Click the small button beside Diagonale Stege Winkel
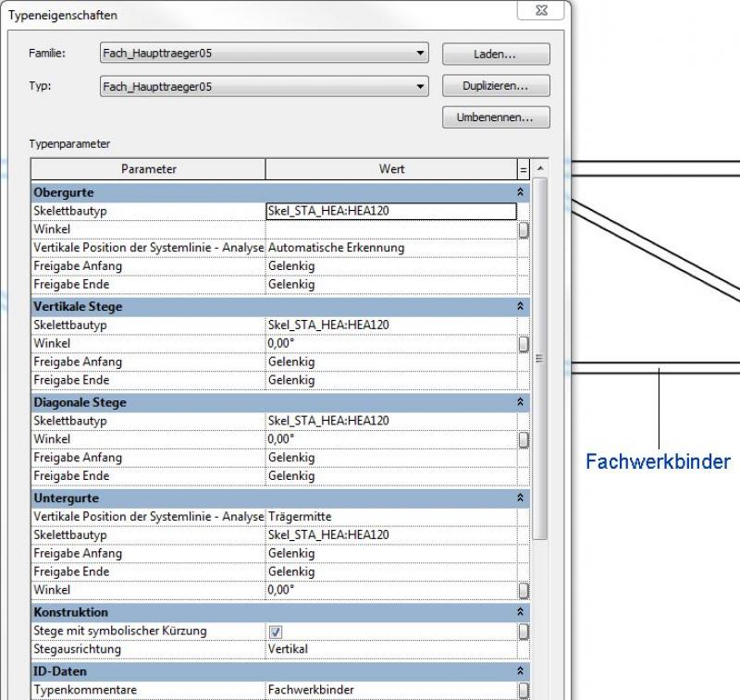The width and height of the screenshot is (740, 700). [524, 439]
